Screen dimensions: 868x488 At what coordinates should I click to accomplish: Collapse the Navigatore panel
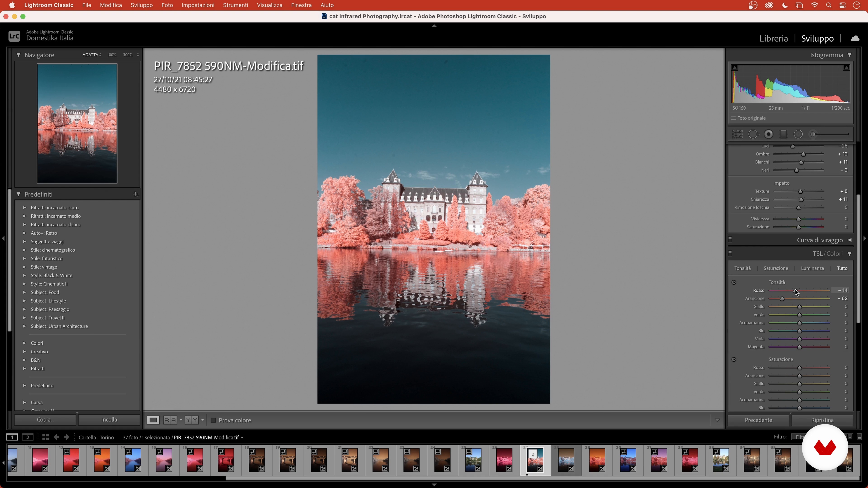(x=18, y=54)
